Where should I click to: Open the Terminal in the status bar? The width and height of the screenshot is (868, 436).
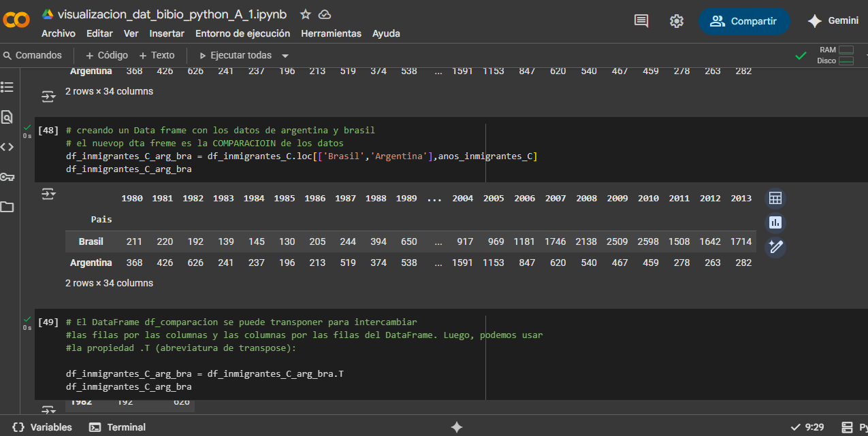(118, 427)
